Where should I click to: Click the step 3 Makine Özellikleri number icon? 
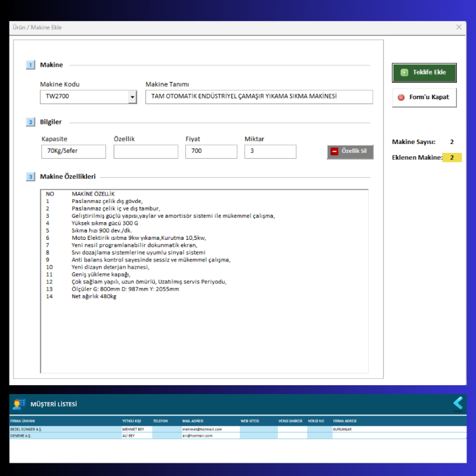(x=30, y=176)
